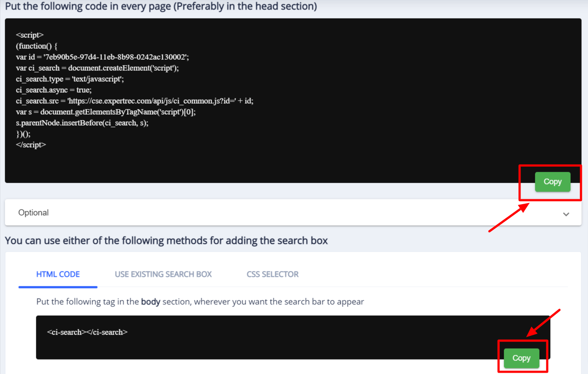The width and height of the screenshot is (588, 374).
Task: Open the CSS SELECTOR tab
Action: pyautogui.click(x=272, y=274)
